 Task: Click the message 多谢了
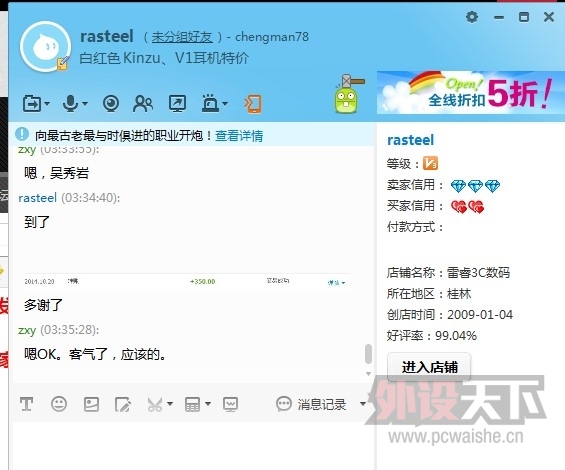click(x=44, y=305)
